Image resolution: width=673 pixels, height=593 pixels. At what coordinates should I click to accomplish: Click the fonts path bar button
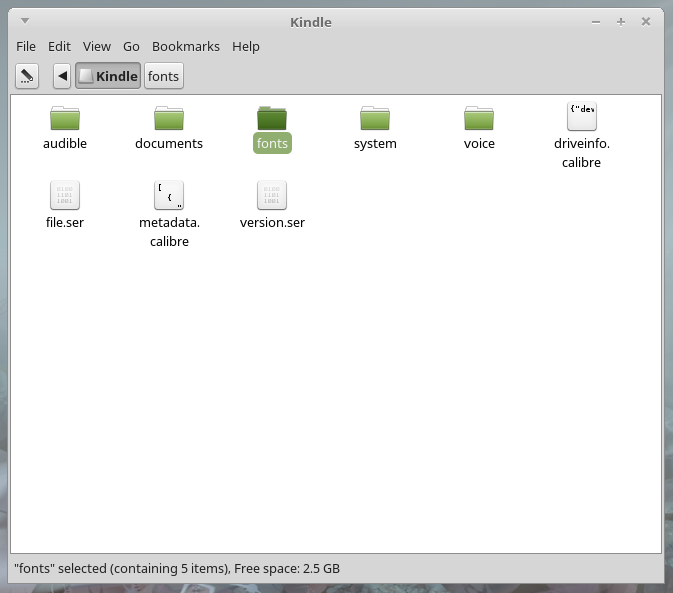[164, 76]
